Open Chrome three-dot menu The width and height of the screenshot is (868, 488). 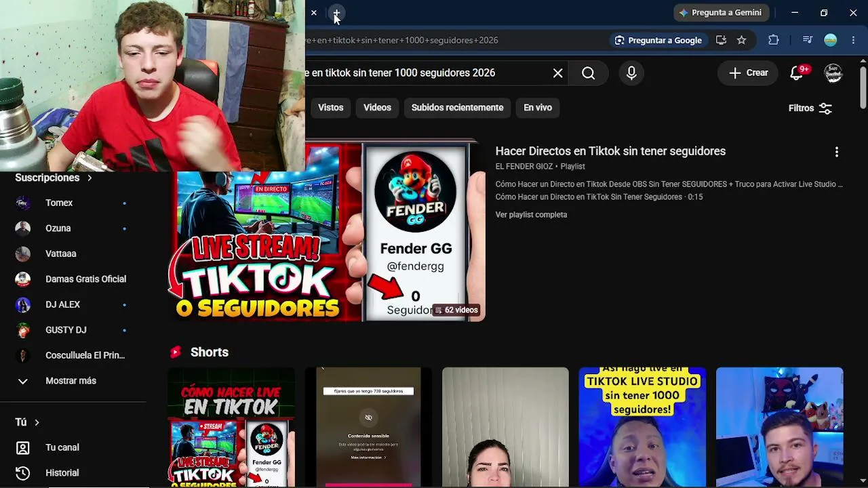[x=853, y=40]
